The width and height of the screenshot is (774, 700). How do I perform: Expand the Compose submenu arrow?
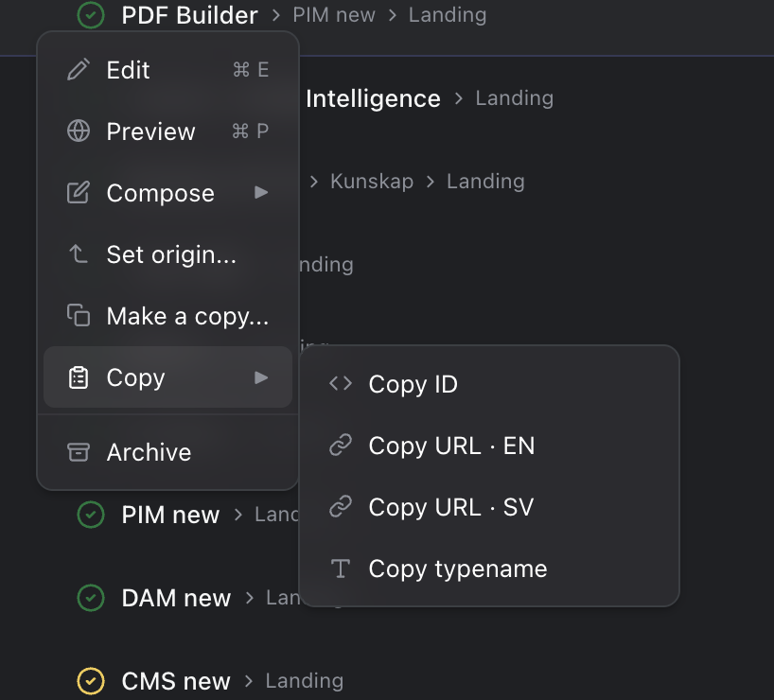[x=261, y=193]
